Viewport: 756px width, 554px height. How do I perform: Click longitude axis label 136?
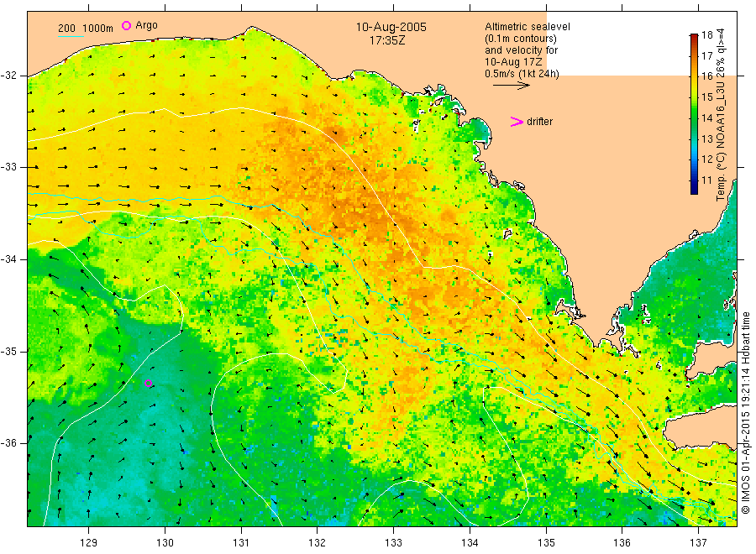622,543
